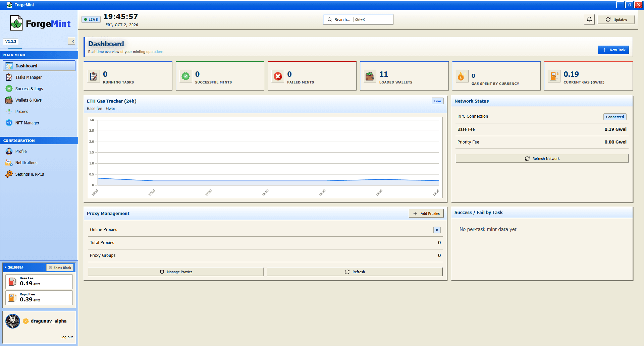The image size is (644, 346).
Task: Click the Online Proxies count badge
Action: (x=437, y=230)
